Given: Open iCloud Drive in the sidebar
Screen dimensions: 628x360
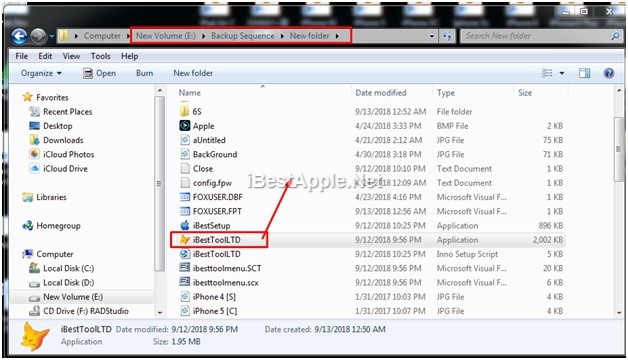Looking at the screenshot, I should 65,169.
